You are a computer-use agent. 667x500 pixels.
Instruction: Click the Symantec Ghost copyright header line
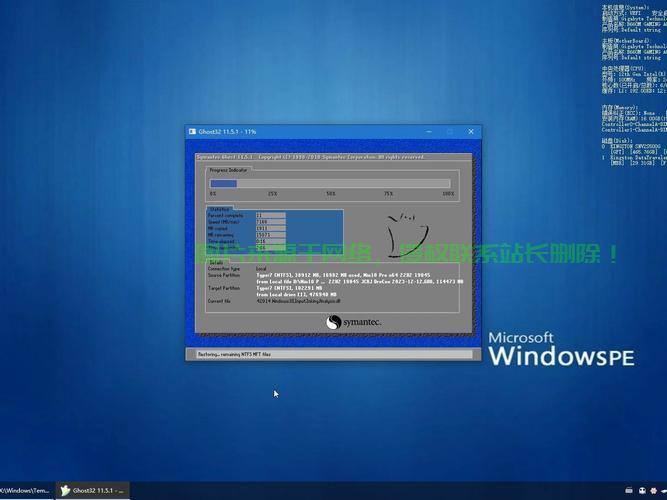tap(311, 157)
